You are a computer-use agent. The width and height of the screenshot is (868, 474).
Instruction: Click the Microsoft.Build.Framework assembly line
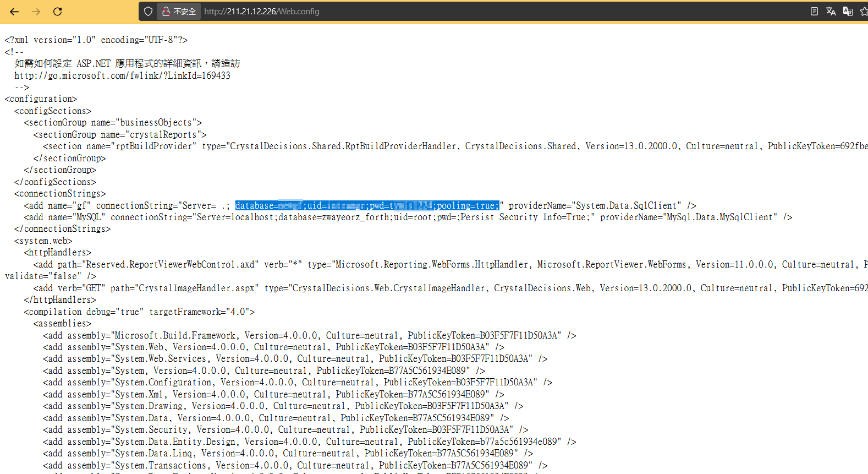(310, 336)
